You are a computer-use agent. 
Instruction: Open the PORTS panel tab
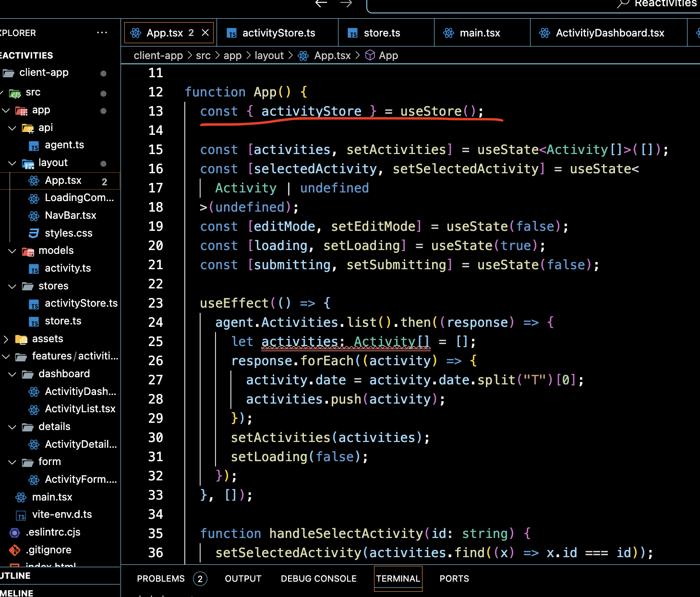[454, 579]
